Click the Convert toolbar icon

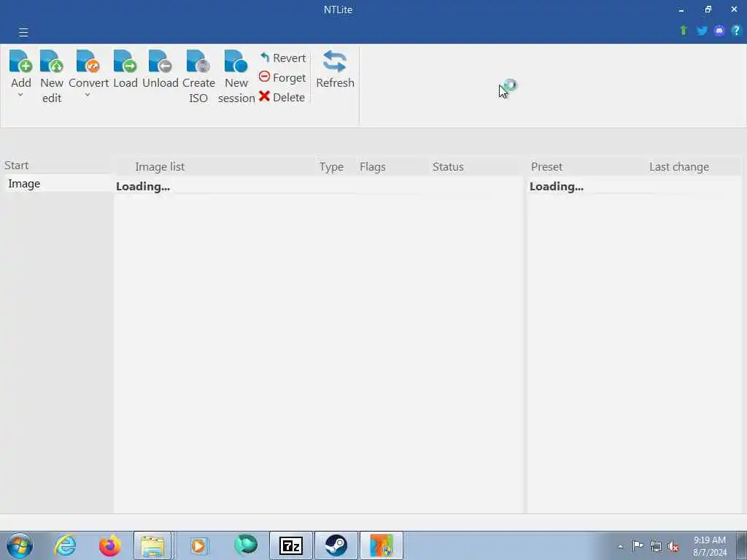[88, 62]
